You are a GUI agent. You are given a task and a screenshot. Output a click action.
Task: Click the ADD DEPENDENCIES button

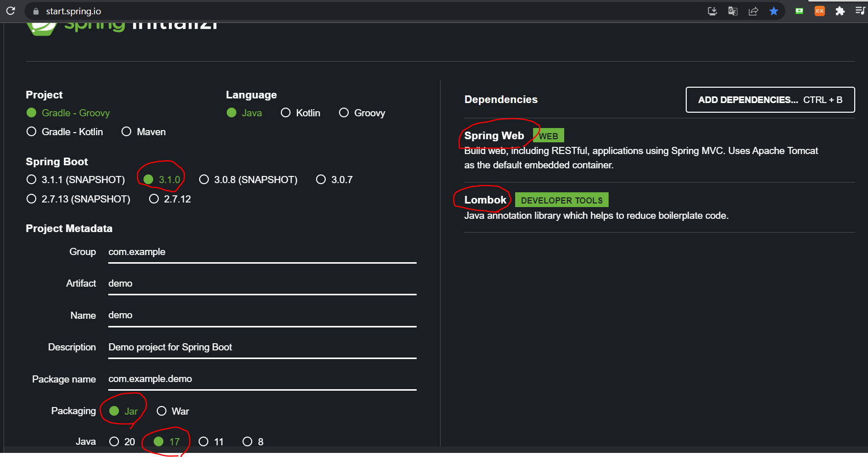coord(770,99)
